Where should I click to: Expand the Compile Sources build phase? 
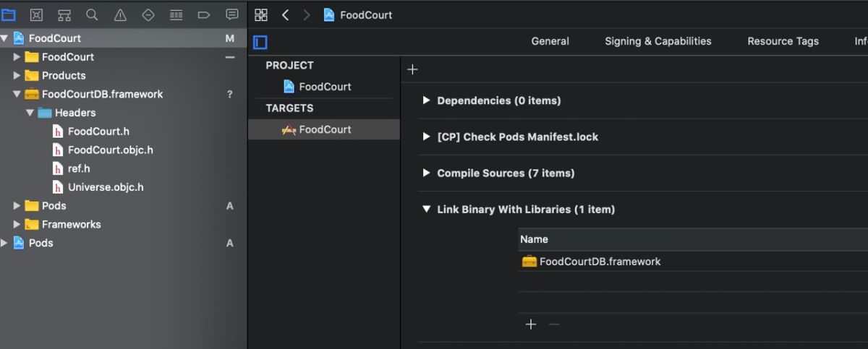pos(427,173)
